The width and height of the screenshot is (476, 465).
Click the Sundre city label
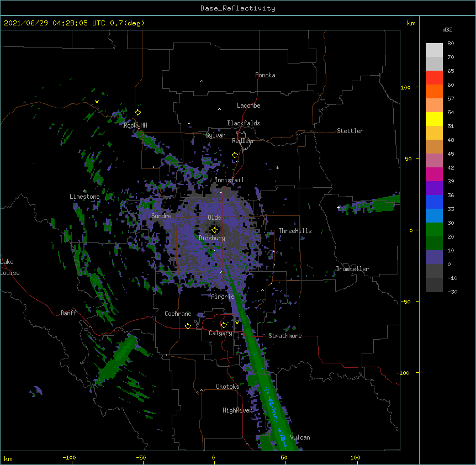pyautogui.click(x=161, y=216)
